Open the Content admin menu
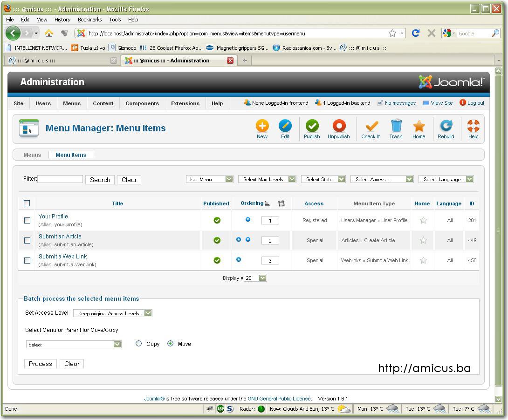The image size is (508, 420). (x=103, y=103)
